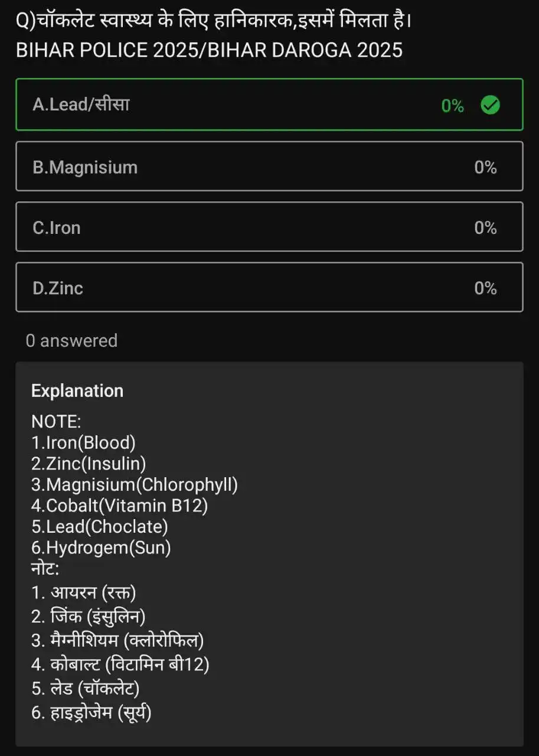
Task: Click the '4.Cobalt(Vitamin B12)' line
Action: (119, 506)
